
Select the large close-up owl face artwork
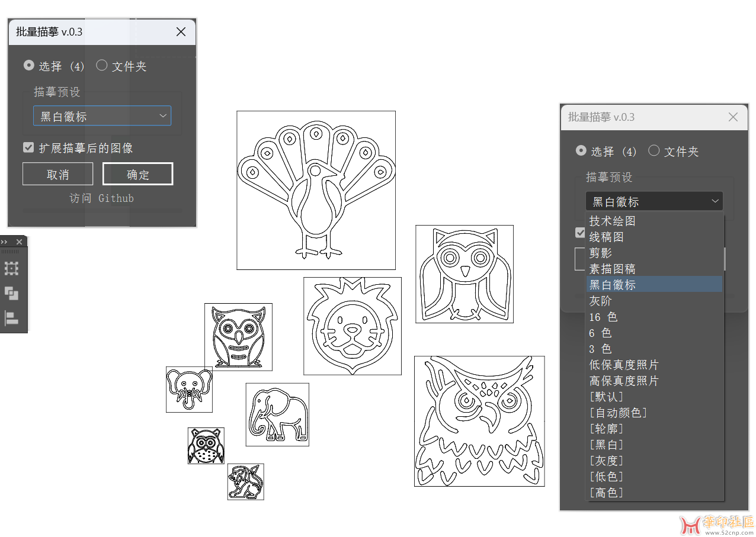479,421
